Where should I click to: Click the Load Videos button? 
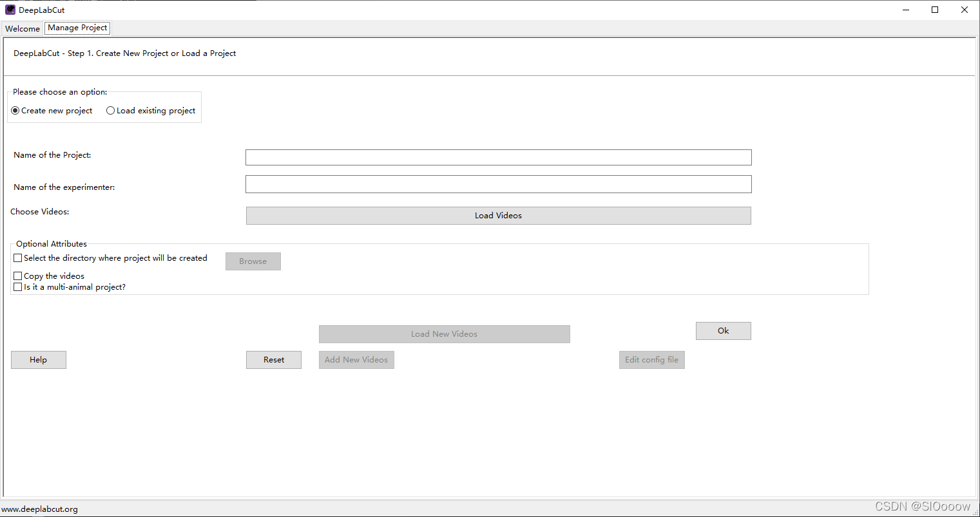point(498,216)
